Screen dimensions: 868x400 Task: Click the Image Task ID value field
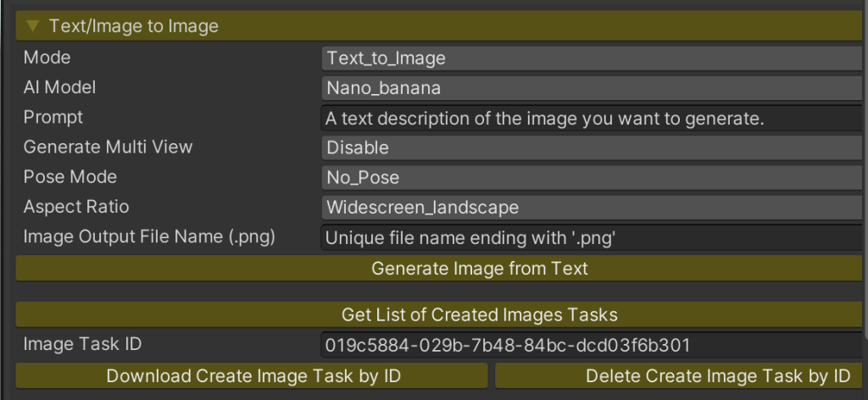592,345
